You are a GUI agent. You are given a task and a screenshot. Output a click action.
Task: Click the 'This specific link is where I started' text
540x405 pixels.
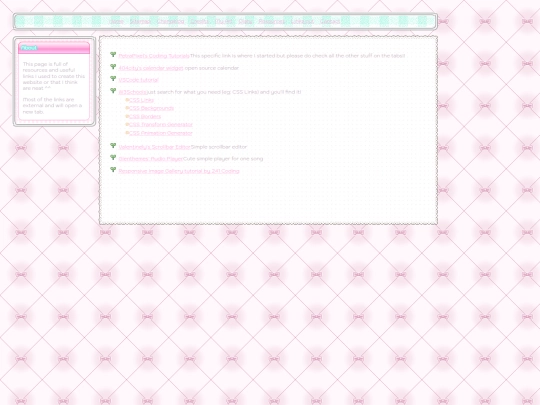point(298,56)
